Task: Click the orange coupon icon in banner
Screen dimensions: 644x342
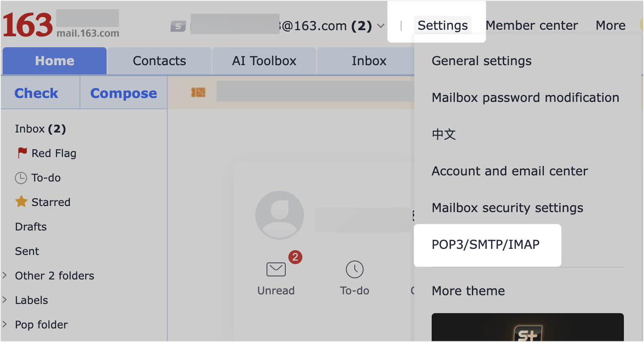Action: click(198, 92)
